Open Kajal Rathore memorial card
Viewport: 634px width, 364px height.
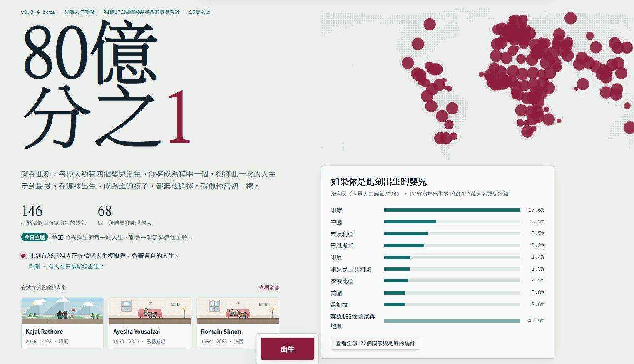(x=62, y=323)
